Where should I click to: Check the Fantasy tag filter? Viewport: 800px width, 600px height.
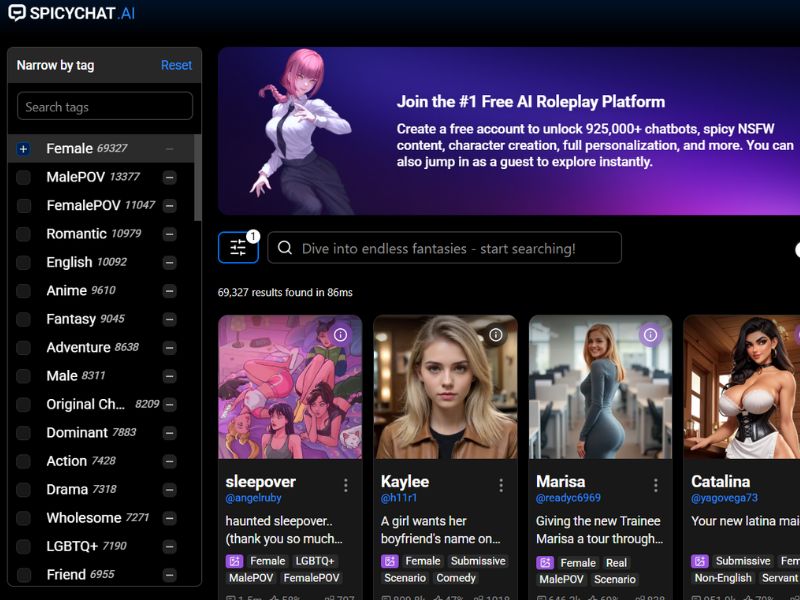click(x=23, y=319)
